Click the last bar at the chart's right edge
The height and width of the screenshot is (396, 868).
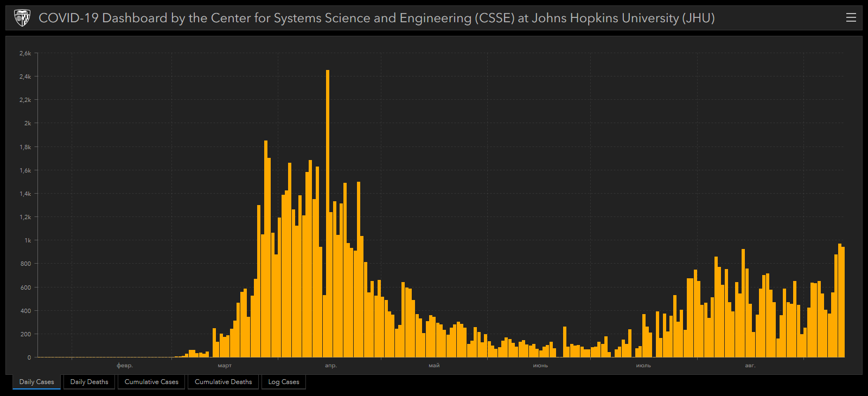click(843, 303)
